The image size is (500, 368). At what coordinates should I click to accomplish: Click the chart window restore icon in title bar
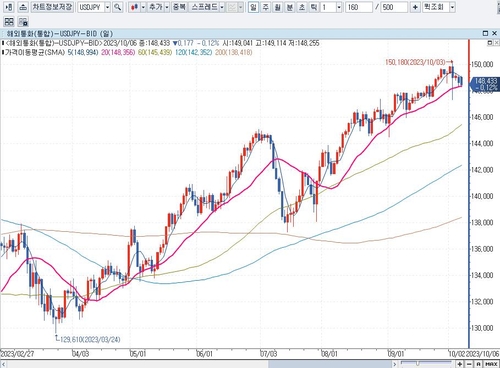[x=485, y=33]
